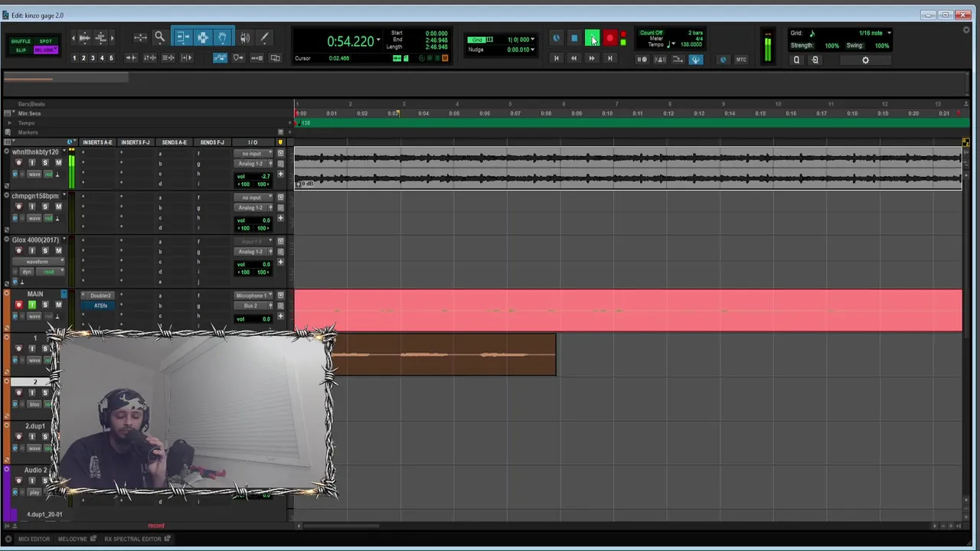This screenshot has height=551, width=980.
Task: Click the Fast Forward transport button
Action: pyautogui.click(x=591, y=58)
